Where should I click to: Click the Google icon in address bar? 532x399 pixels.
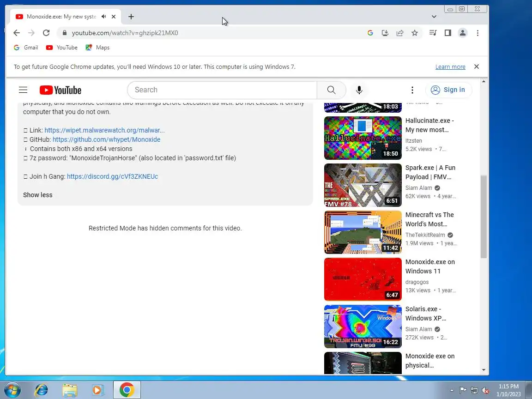370,33
